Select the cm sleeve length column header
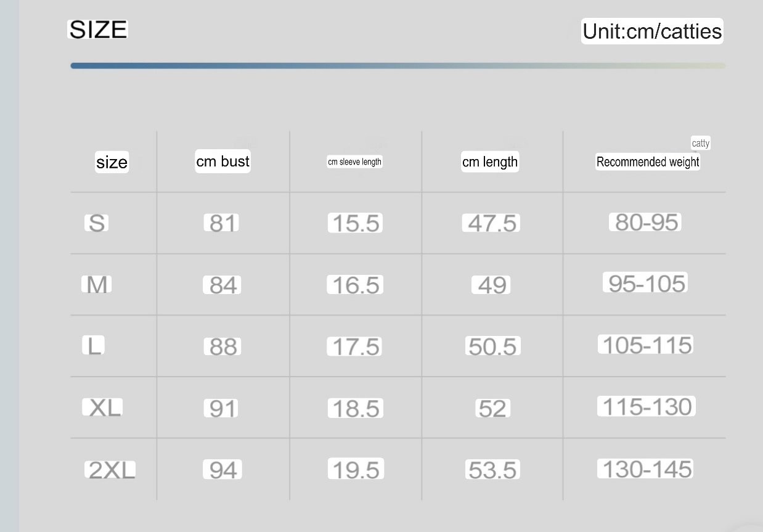The height and width of the screenshot is (532, 763). (354, 162)
